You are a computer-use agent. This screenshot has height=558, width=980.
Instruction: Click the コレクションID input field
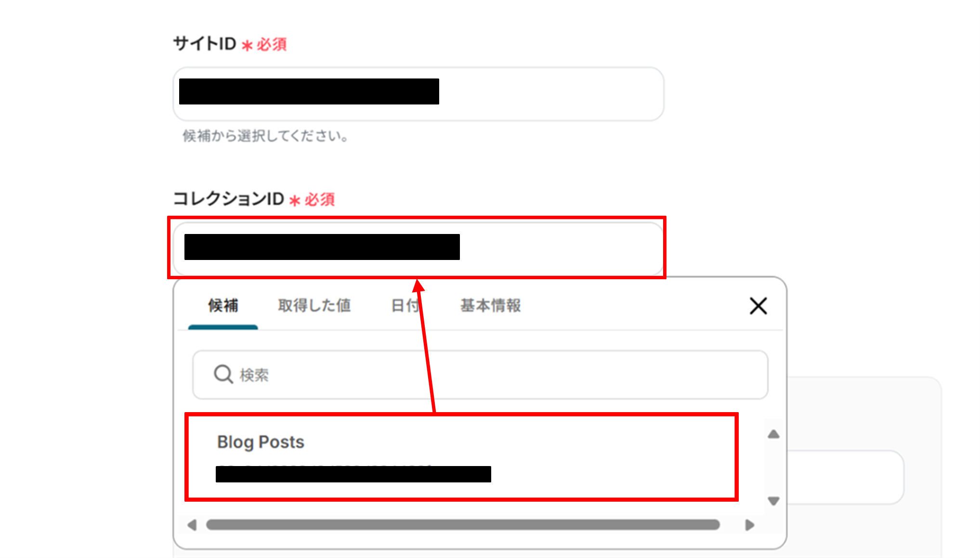point(418,247)
